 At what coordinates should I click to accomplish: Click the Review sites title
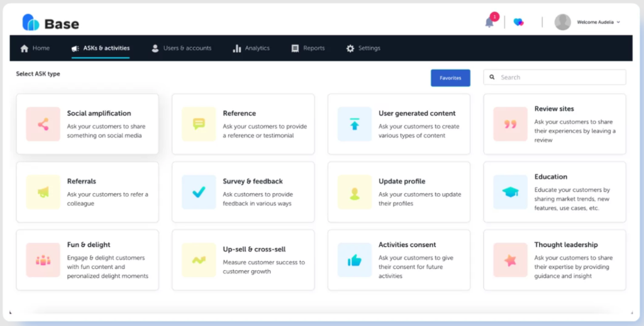point(554,108)
